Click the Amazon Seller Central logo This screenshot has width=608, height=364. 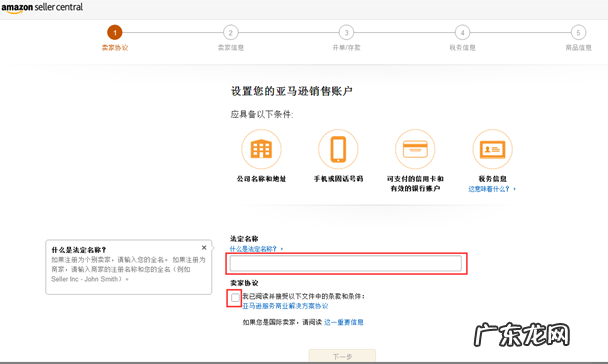(42, 8)
